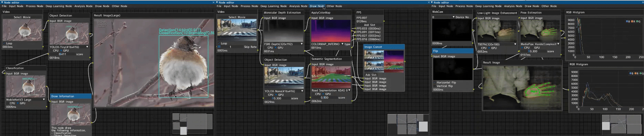This screenshot has height=136, width=644.
Task: Click ApplyColorMap node preview image
Action: 331,31
